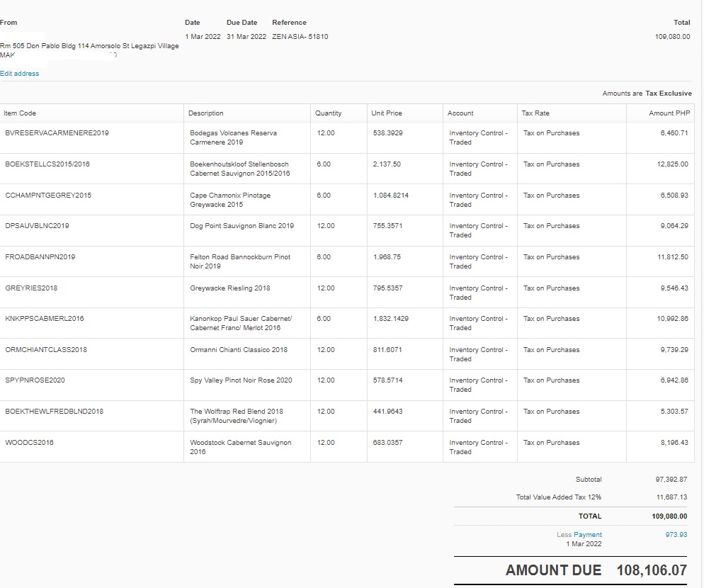This screenshot has height=588, width=704.
Task: Click description Woodstock Cabernet Sauvignon 2016
Action: 241,447
